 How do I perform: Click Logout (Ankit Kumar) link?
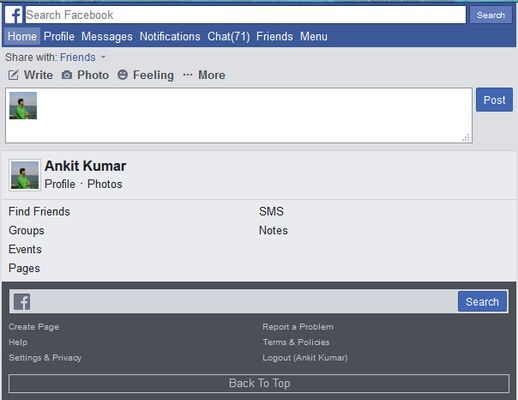305,358
